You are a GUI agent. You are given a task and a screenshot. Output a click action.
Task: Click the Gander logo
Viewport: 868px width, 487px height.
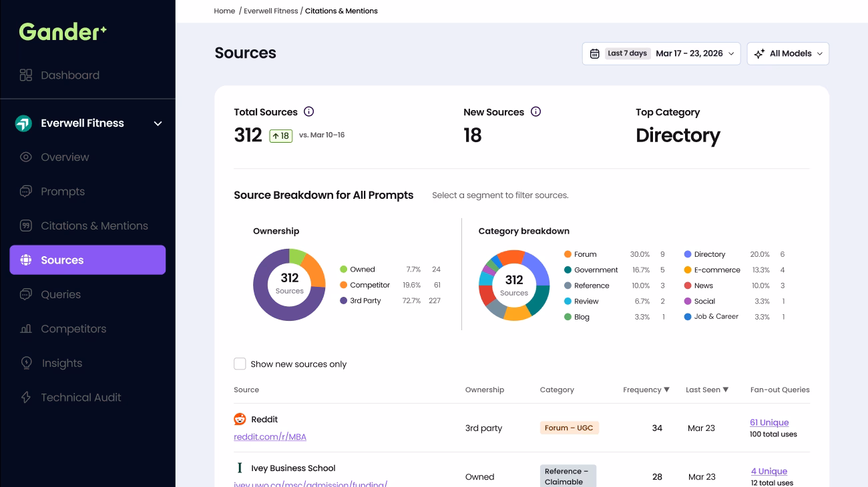pos(63,31)
